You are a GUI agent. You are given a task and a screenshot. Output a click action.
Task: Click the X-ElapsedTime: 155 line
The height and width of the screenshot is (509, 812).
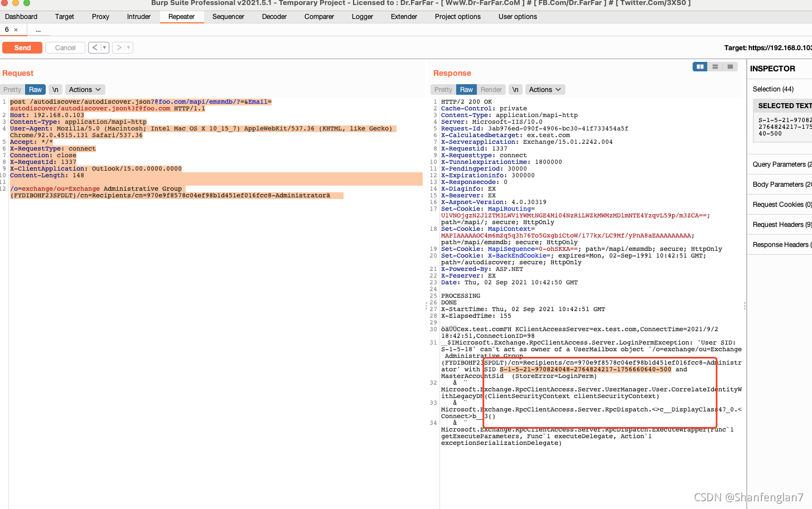(476, 316)
